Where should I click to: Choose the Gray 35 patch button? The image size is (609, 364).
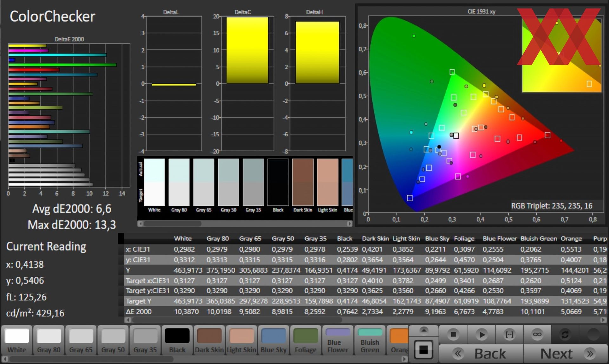(x=145, y=341)
